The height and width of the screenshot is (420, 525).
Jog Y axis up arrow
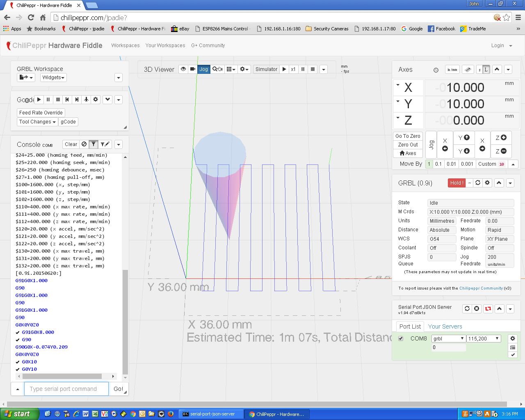click(464, 138)
